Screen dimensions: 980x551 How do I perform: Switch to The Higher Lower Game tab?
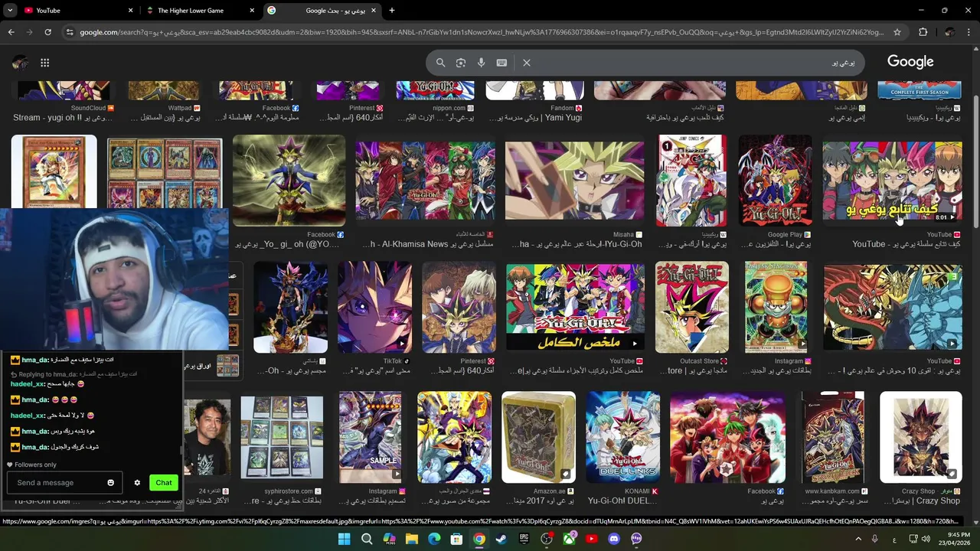click(x=199, y=11)
